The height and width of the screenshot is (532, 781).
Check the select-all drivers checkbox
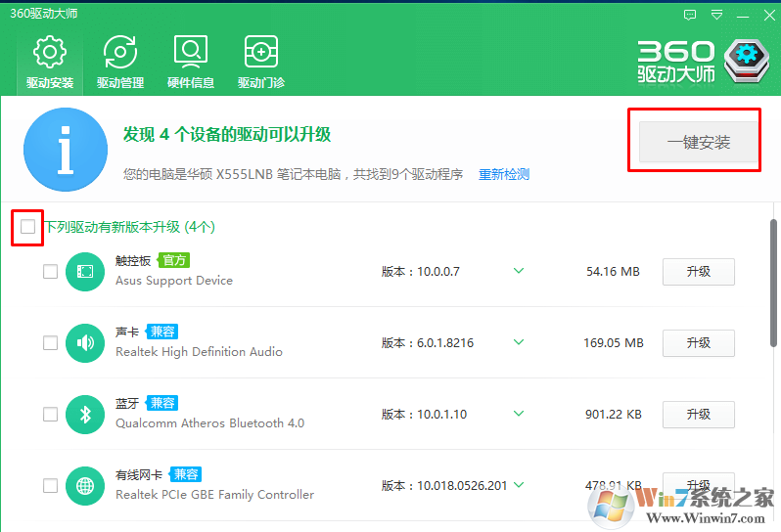28,227
